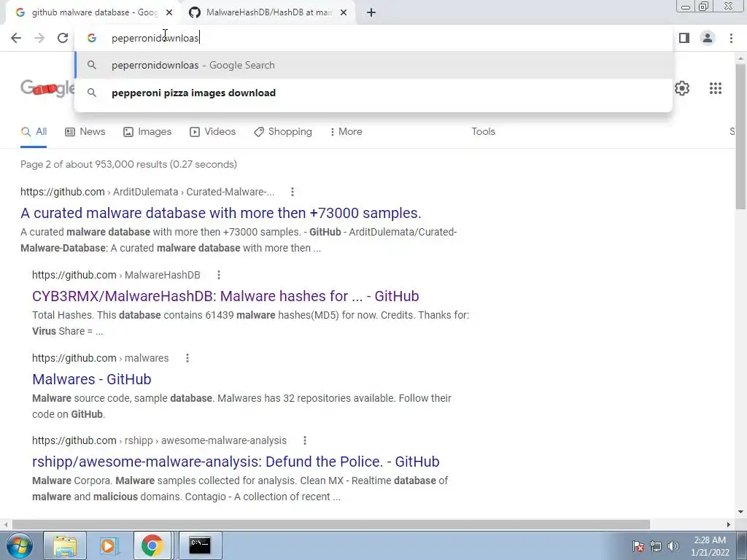Open 'A curated malware database' result

coord(220,213)
